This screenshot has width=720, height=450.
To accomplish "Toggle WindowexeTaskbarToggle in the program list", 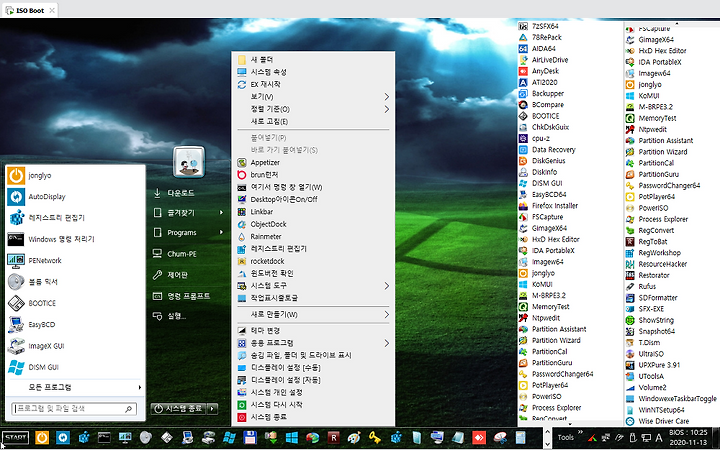I will point(671,399).
